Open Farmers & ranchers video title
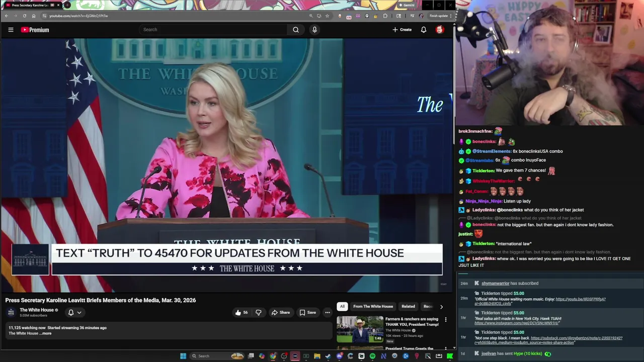 click(412, 322)
